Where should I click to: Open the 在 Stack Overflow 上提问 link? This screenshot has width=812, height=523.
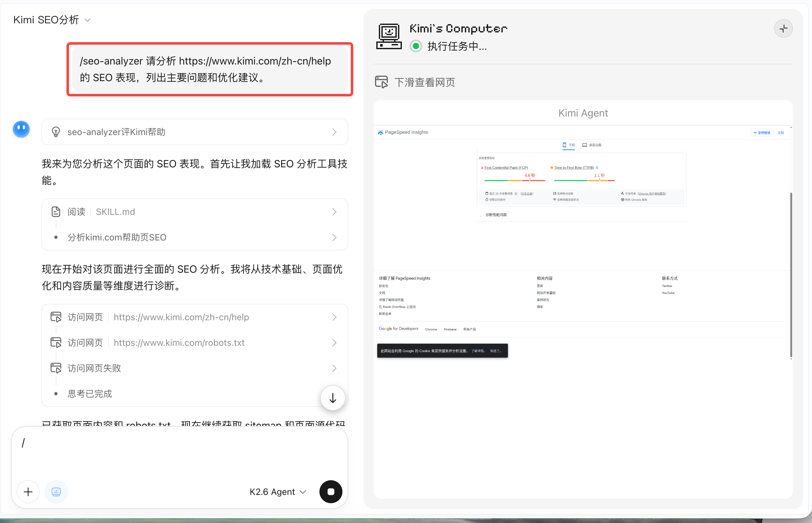[397, 307]
